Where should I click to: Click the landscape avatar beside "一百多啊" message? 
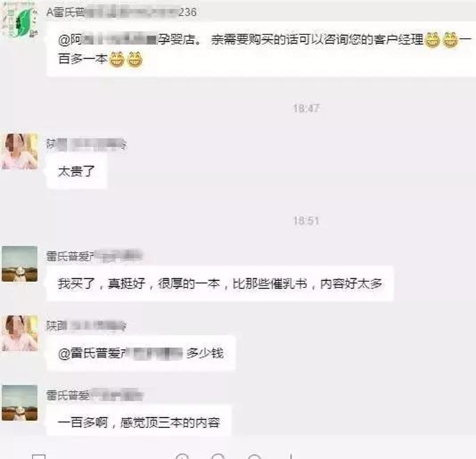pyautogui.click(x=20, y=402)
